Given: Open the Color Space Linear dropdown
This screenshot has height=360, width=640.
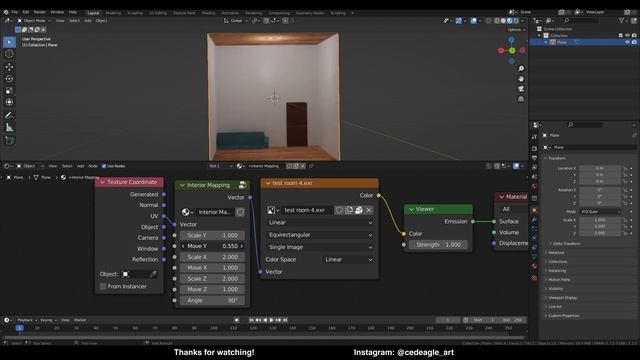Looking at the screenshot, I should 348,260.
